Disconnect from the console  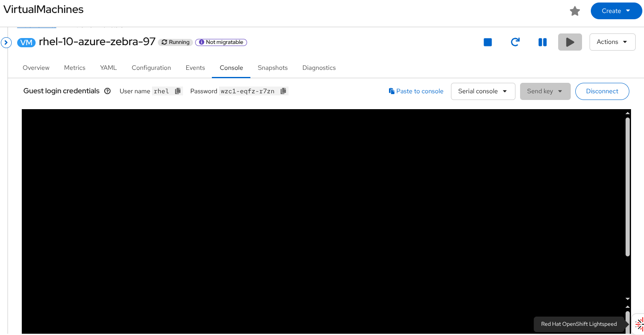pyautogui.click(x=602, y=91)
